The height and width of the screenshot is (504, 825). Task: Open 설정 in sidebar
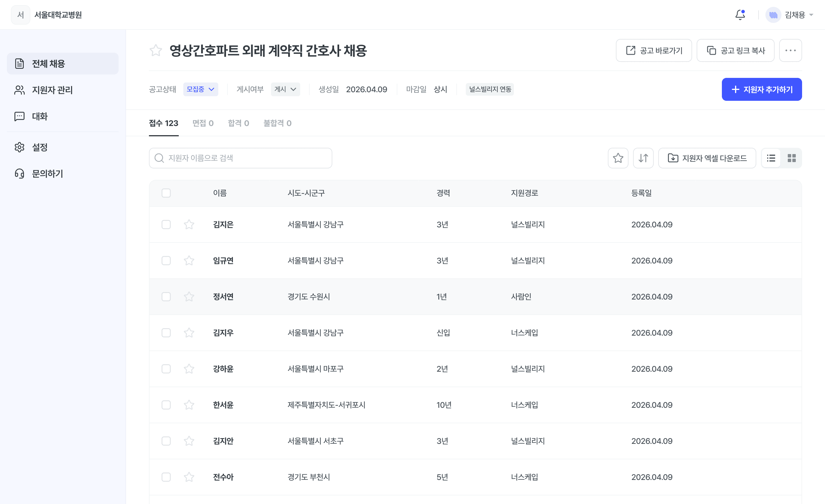coord(63,147)
